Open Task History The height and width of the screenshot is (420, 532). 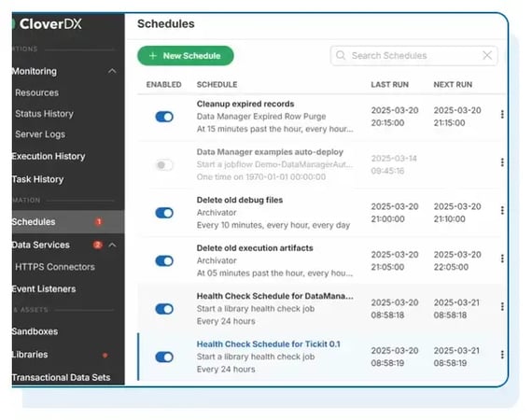tap(37, 179)
